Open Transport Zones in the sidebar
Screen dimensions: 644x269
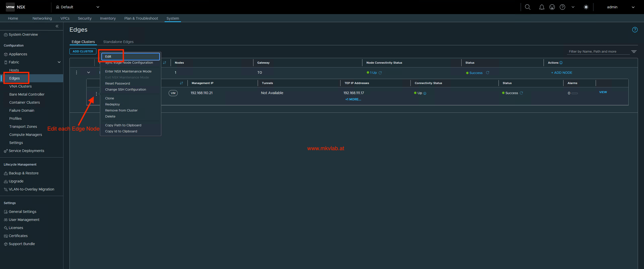tap(23, 127)
